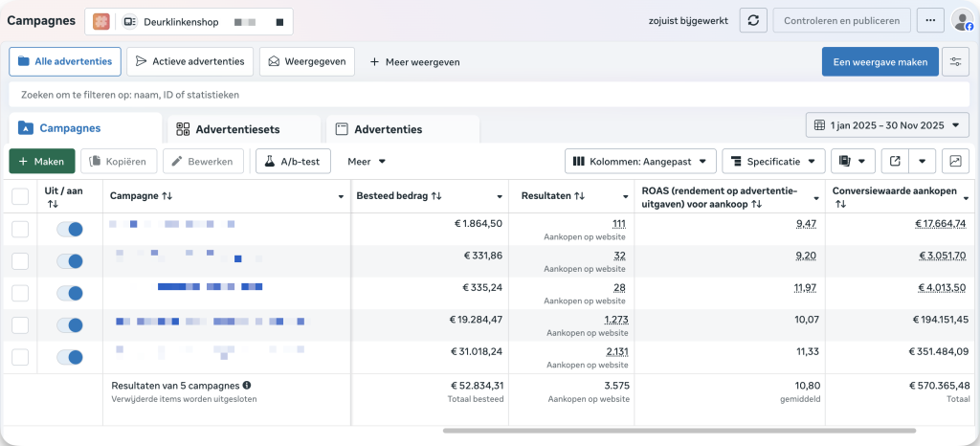The width and height of the screenshot is (980, 446).
Task: Tick the select-all campaigns header checkbox
Action: coord(20,196)
